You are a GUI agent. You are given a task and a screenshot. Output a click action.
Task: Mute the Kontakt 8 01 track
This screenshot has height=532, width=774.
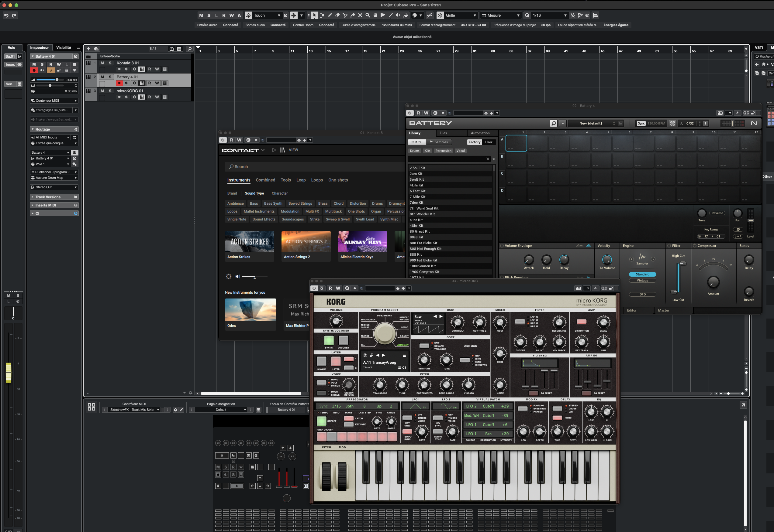(102, 63)
